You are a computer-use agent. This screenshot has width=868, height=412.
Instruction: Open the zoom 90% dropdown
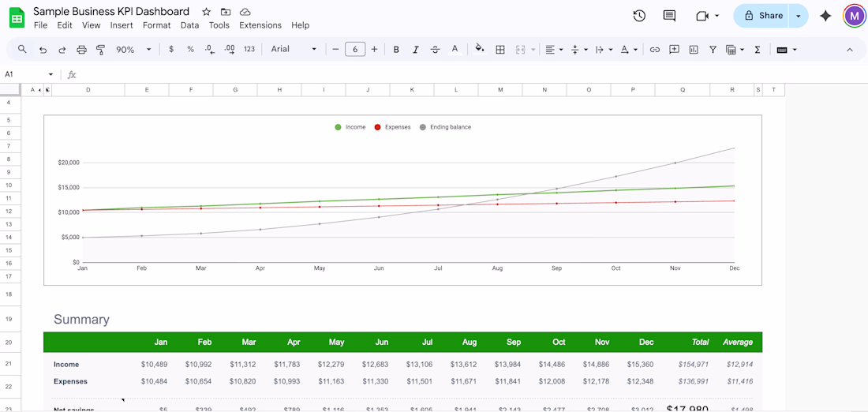pos(133,49)
